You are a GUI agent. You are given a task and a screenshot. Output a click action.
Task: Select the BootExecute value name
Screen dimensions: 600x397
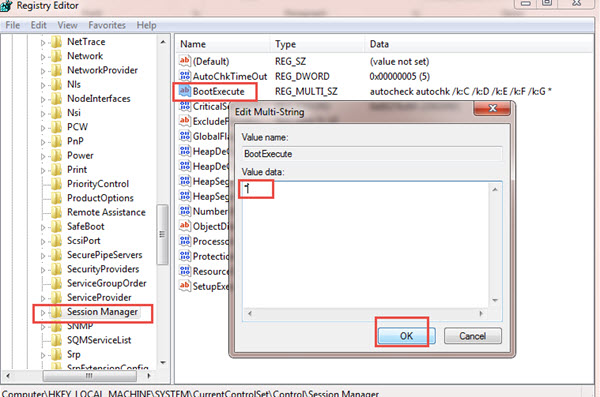coord(218,91)
